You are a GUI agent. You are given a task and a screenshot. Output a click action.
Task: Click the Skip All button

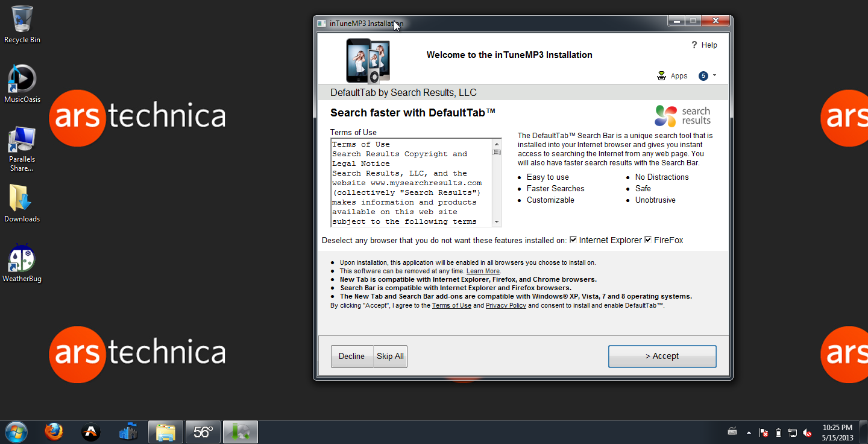[391, 356]
